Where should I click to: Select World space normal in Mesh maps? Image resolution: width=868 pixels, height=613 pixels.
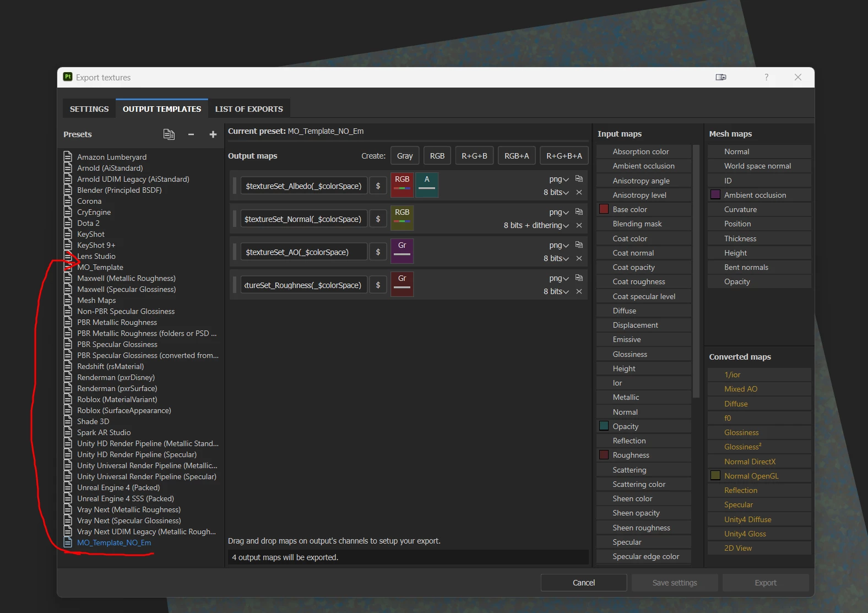point(759,166)
